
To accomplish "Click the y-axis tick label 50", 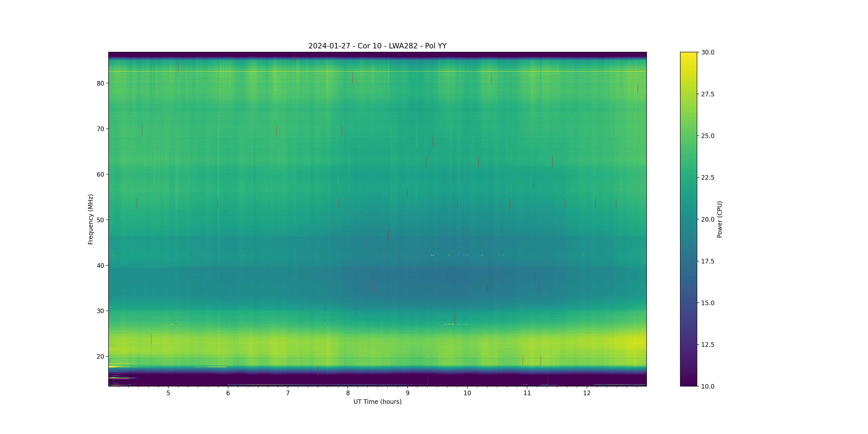I will point(100,220).
